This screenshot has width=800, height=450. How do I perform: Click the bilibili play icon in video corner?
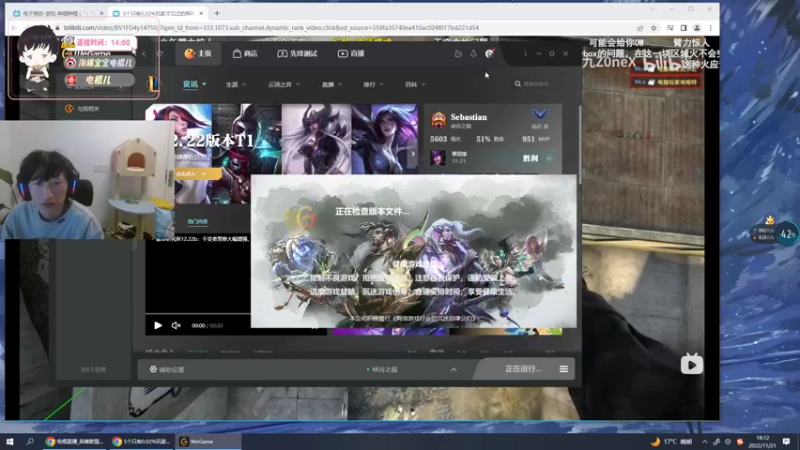[692, 364]
